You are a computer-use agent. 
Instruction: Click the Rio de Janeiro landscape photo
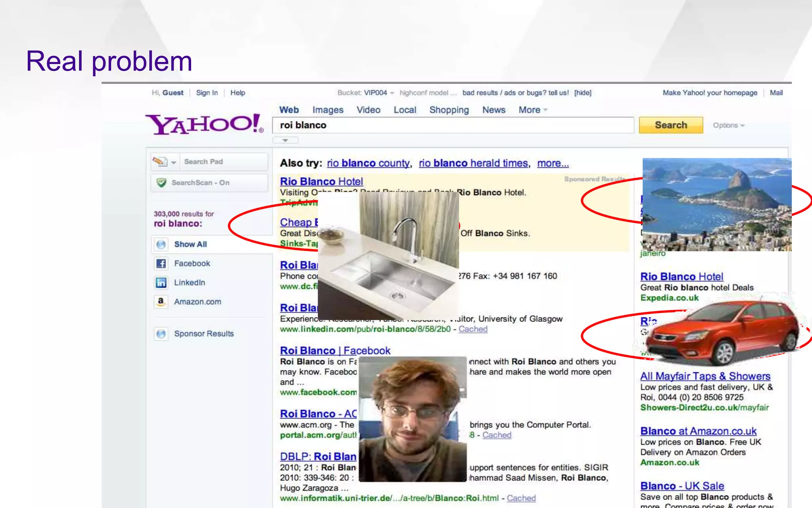pos(716,204)
